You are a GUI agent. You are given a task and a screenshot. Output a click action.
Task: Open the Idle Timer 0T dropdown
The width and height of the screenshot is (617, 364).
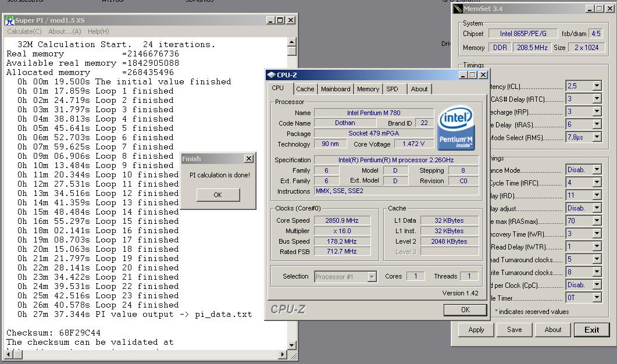(597, 298)
